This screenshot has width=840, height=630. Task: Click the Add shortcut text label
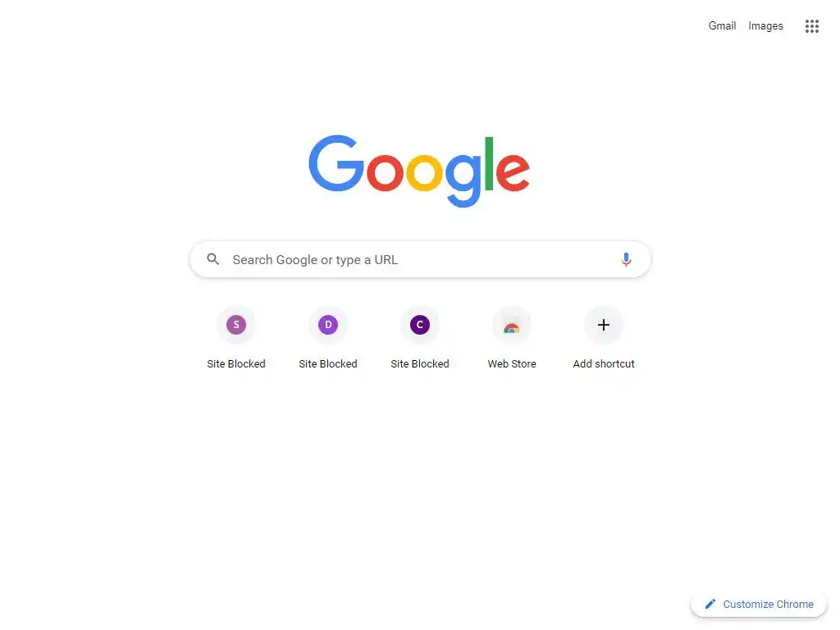pyautogui.click(x=604, y=363)
